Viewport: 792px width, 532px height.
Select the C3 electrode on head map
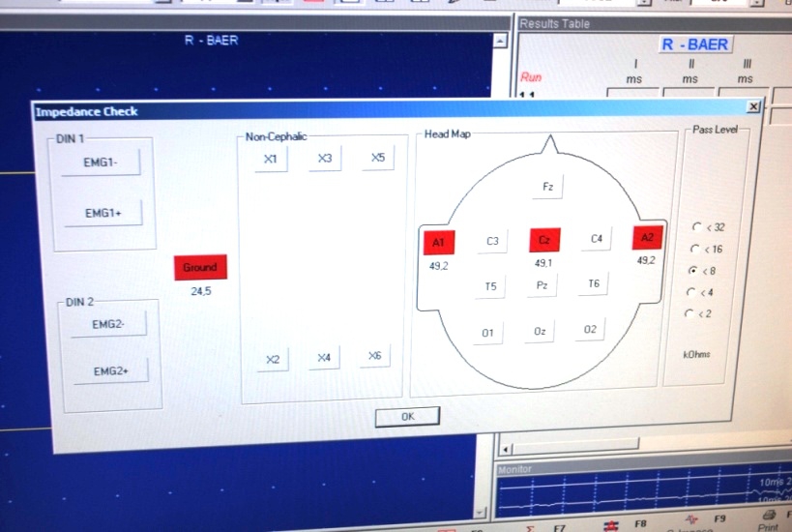click(x=492, y=242)
